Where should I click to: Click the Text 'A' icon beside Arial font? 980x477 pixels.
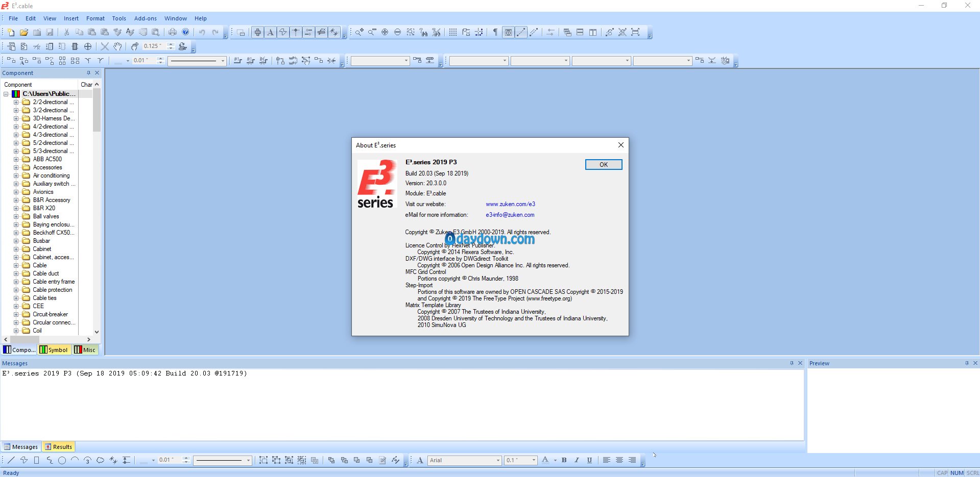pos(420,460)
